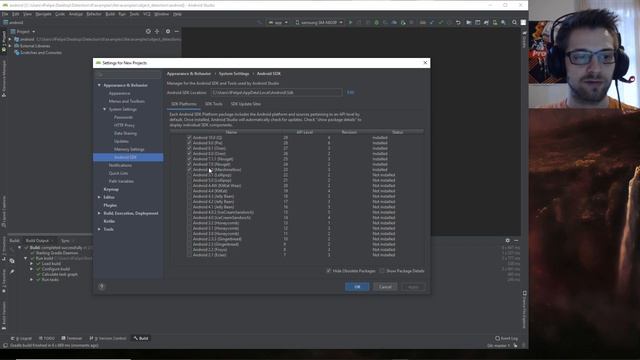Open the Resource Manager side stripe

click(4, 78)
